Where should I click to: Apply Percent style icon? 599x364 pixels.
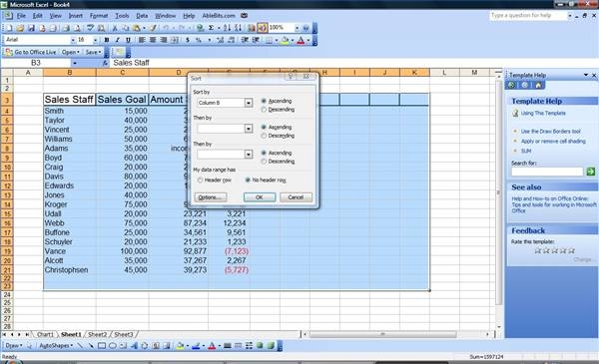tap(199, 40)
